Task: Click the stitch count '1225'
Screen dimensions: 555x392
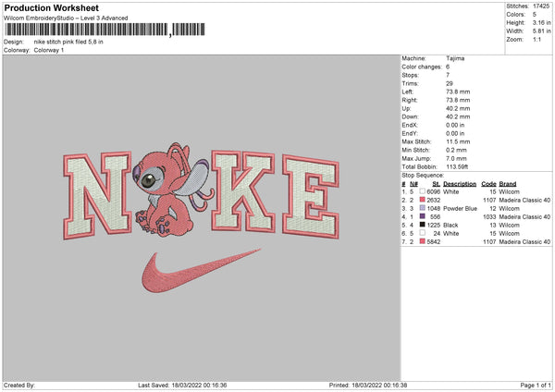Action: tap(433, 225)
